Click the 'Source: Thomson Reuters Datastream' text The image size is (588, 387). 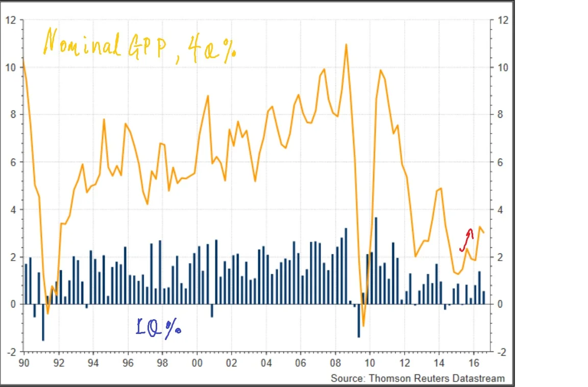(418, 378)
